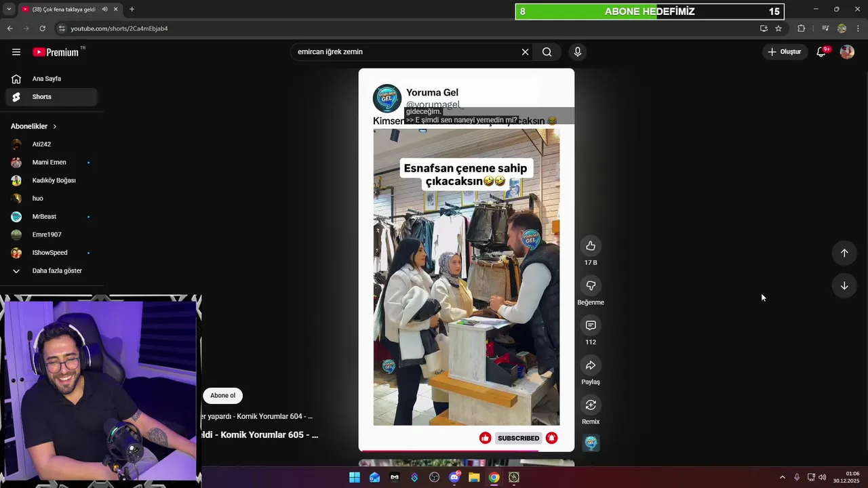The image size is (868, 488).
Task: Bookmark this page with the star
Action: [x=778, y=28]
